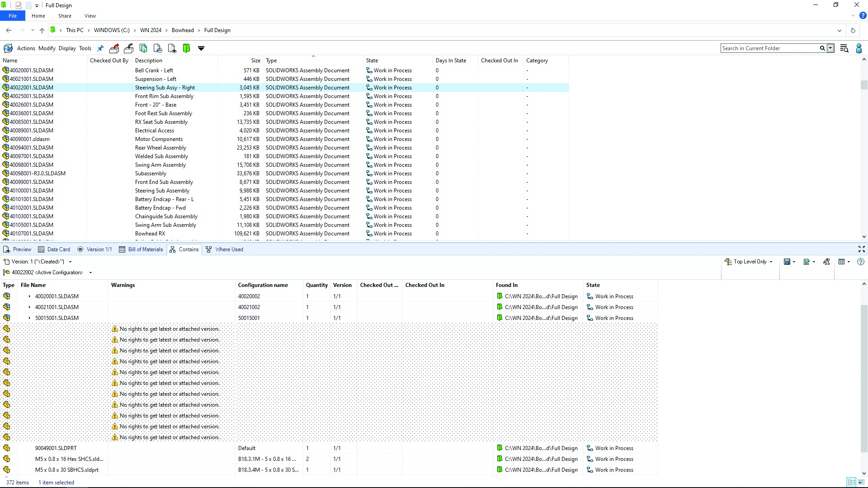This screenshot has height=488, width=868.
Task: Click the Preview tab in bottom panel
Action: tap(21, 249)
